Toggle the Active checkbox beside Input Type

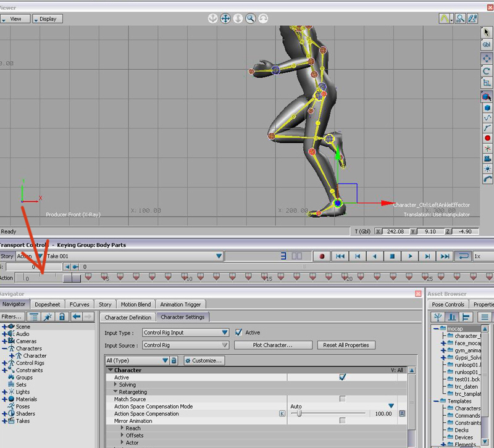[x=238, y=333]
